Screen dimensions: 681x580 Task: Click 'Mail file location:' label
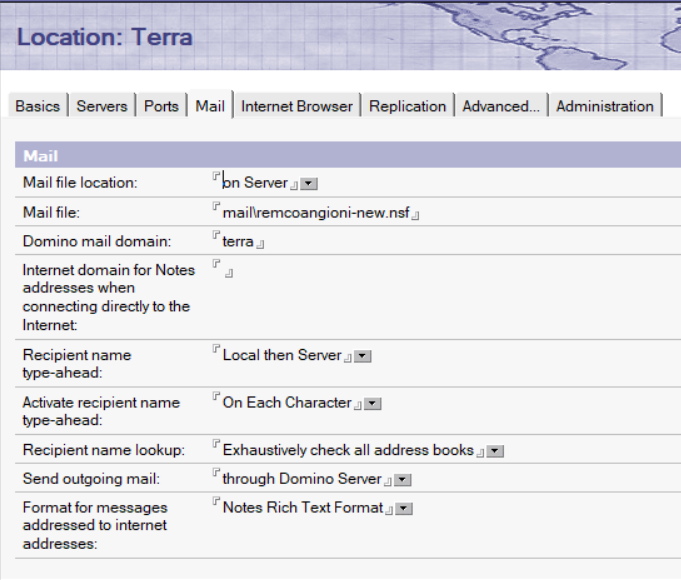click(x=80, y=182)
